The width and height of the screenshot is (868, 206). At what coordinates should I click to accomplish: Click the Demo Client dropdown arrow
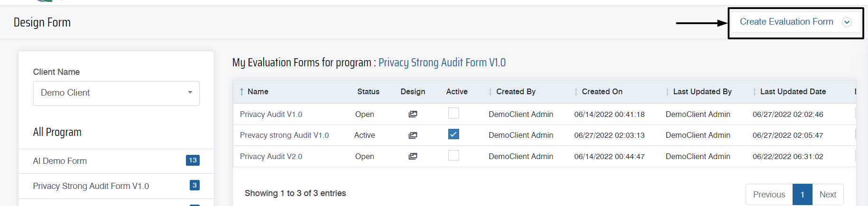coord(190,93)
